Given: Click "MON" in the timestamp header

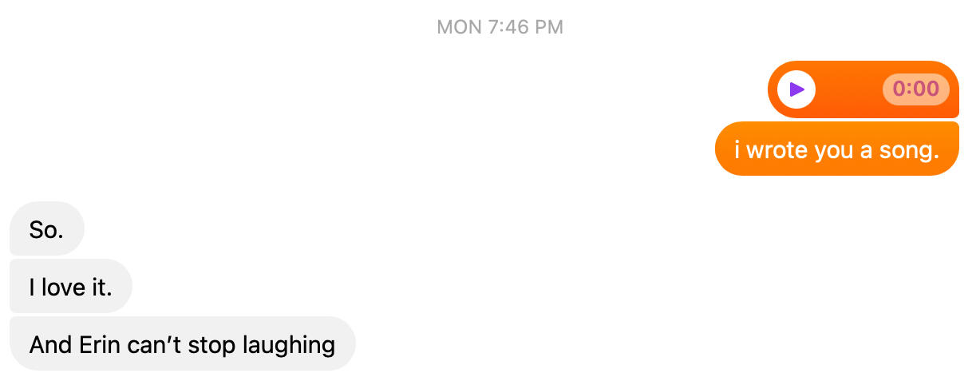Looking at the screenshot, I should coord(459,27).
